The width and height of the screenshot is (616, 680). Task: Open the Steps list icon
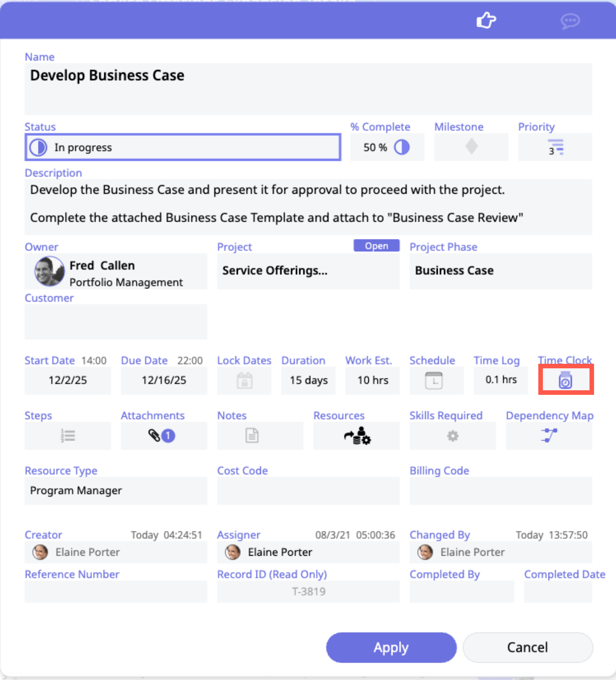tap(68, 436)
